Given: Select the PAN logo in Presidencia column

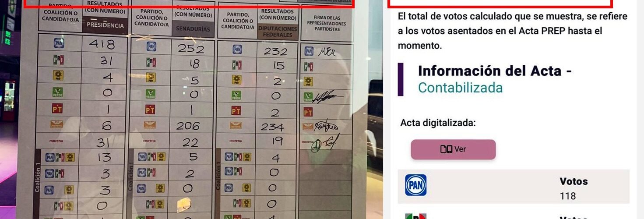Looking at the screenshot, I should (x=59, y=43).
